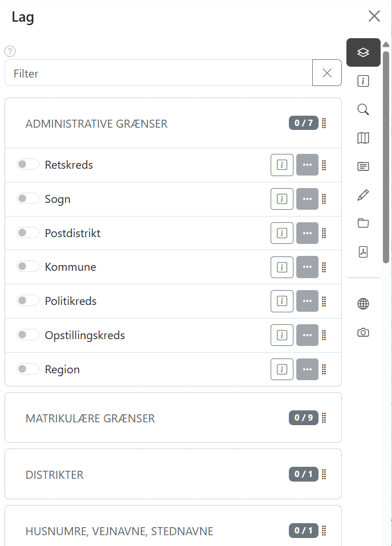The image size is (392, 546).
Task: Open options menu for the Politikreds layer
Action: coord(307,301)
